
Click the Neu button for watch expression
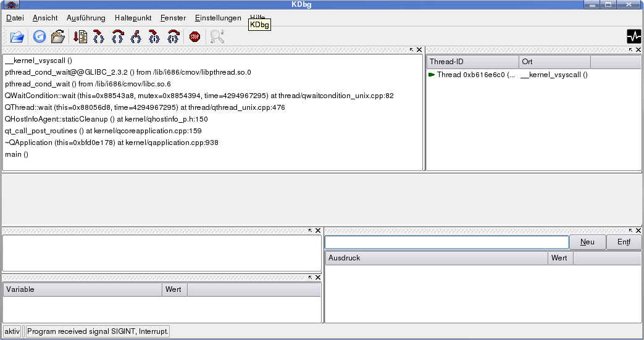pos(587,242)
